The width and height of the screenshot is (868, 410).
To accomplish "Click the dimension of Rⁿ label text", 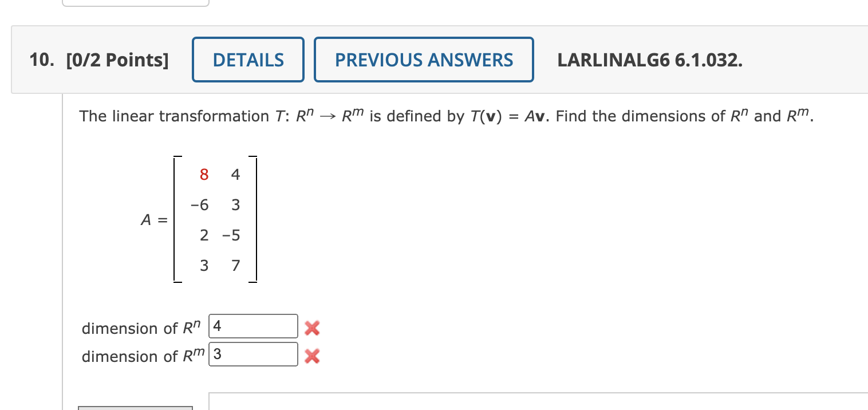I will click(140, 328).
